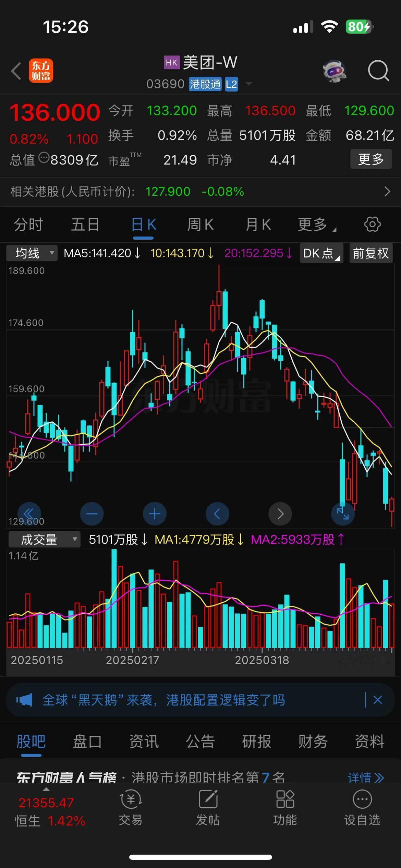Screen dimensions: 401x868
Task: Open the 盘口 tab
Action: coord(87,742)
